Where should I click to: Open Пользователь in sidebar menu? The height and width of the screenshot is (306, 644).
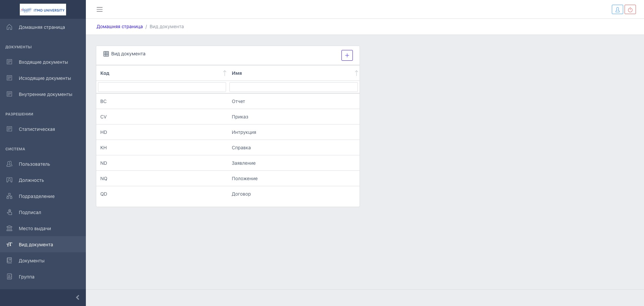[34, 164]
